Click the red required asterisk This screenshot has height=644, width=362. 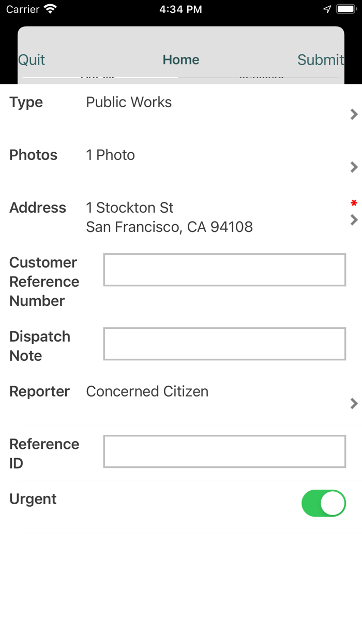click(354, 203)
